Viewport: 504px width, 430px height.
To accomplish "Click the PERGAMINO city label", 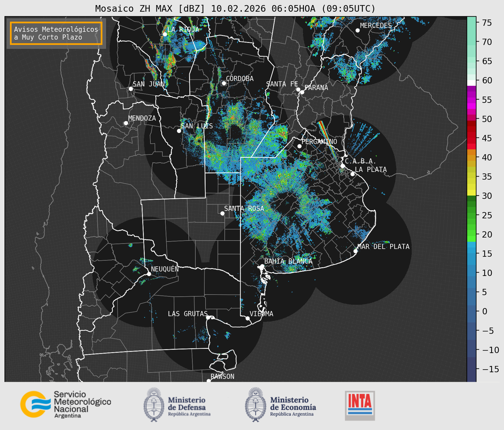I will point(319,141).
